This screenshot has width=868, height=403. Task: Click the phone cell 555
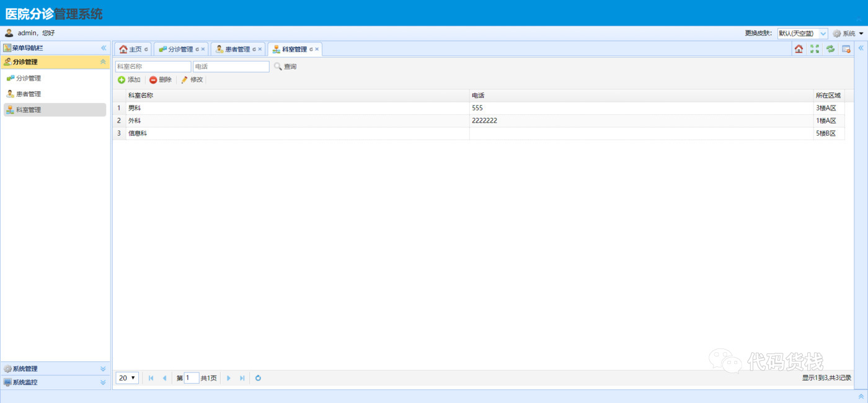pos(641,108)
